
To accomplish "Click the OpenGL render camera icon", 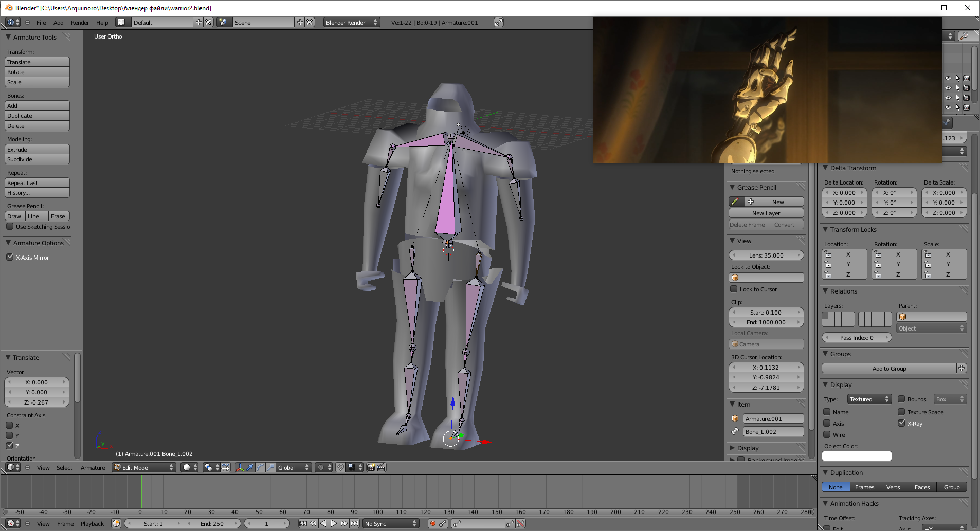I will click(371, 467).
